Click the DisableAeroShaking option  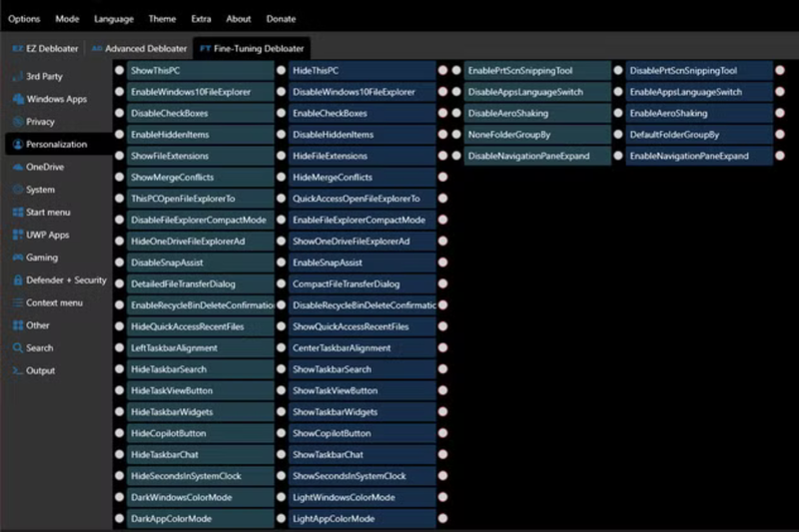[536, 113]
